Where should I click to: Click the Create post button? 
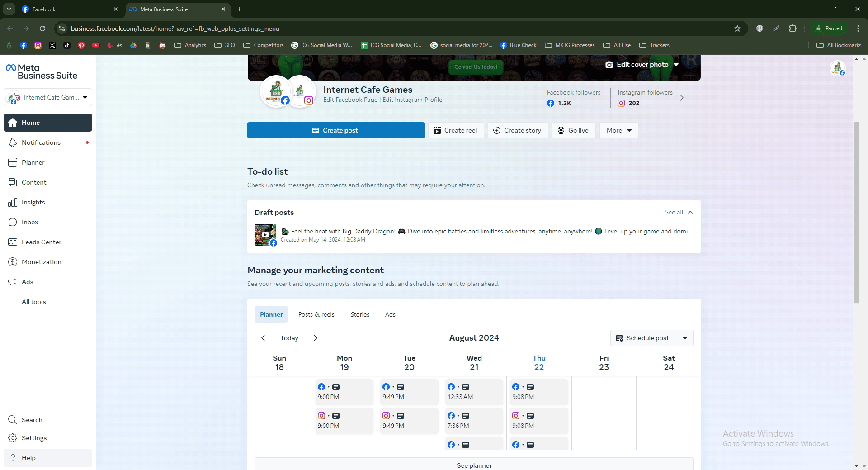click(336, 130)
